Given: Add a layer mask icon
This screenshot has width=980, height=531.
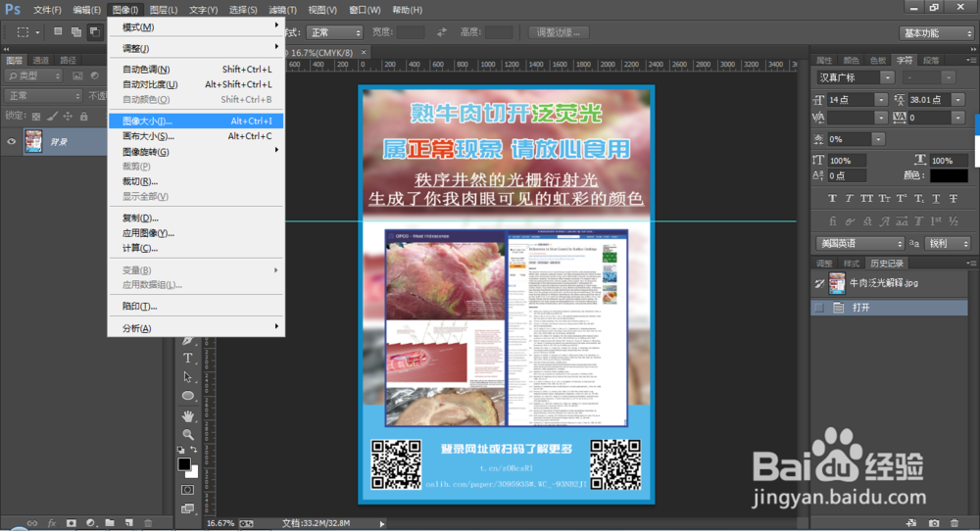Looking at the screenshot, I should click(72, 523).
